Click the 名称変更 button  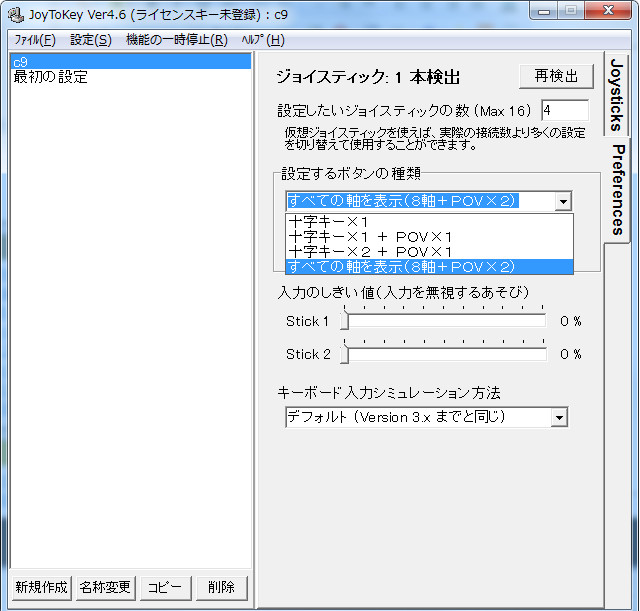coord(105,588)
